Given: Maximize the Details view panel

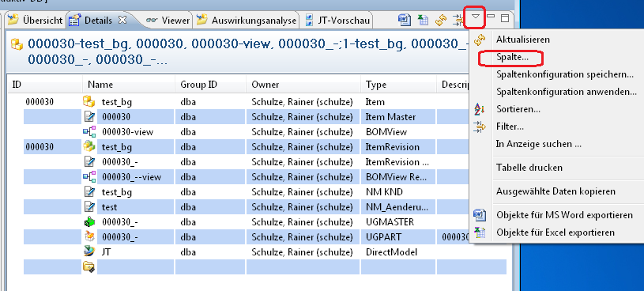Looking at the screenshot, I should [x=505, y=17].
